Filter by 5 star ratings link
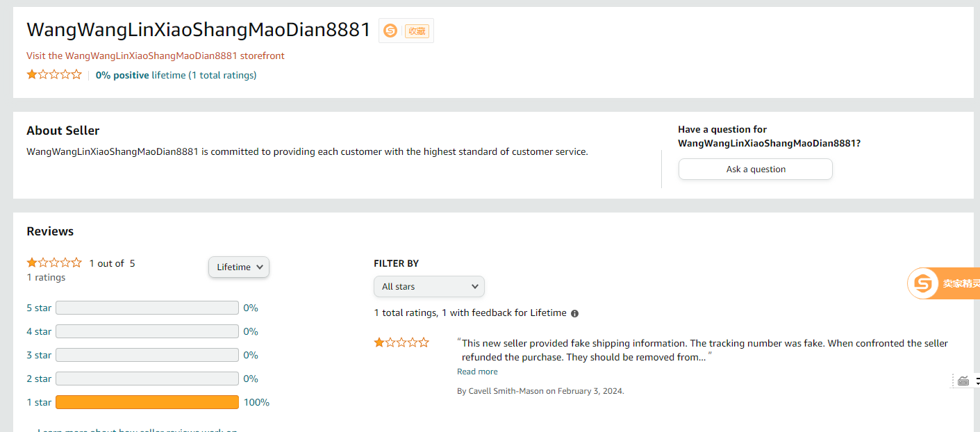The image size is (980, 432). 39,308
